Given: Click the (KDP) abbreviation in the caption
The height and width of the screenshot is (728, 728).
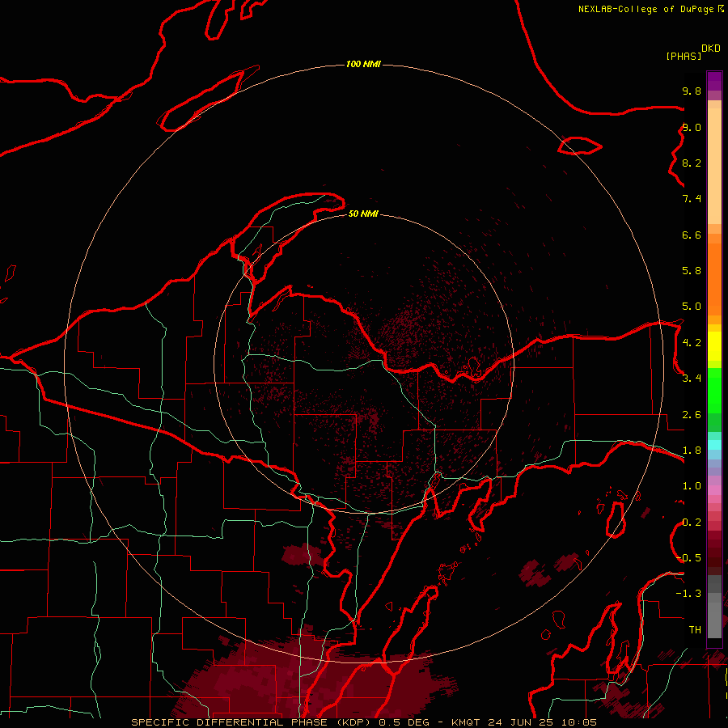Looking at the screenshot, I should [353, 722].
